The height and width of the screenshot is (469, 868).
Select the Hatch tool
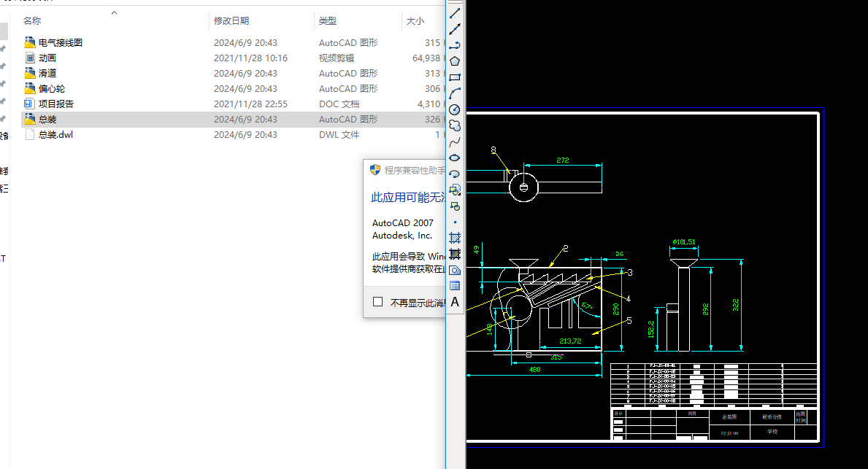455,239
